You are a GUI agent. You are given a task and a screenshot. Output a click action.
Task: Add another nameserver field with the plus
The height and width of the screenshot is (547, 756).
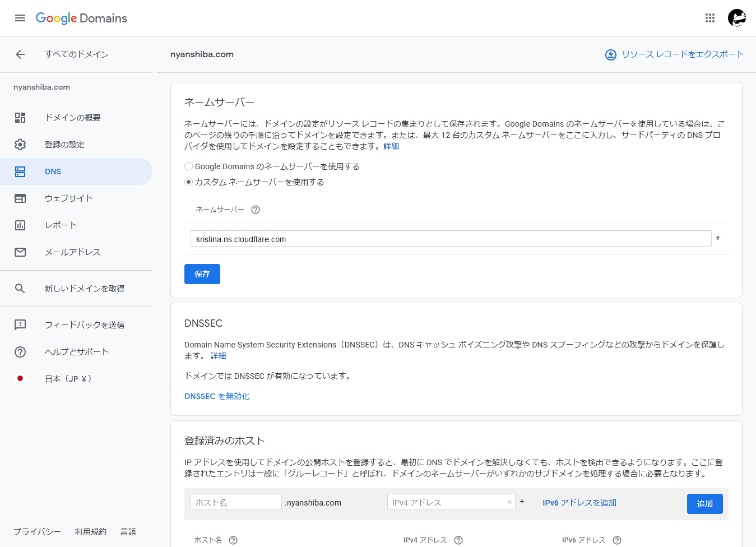click(x=718, y=238)
